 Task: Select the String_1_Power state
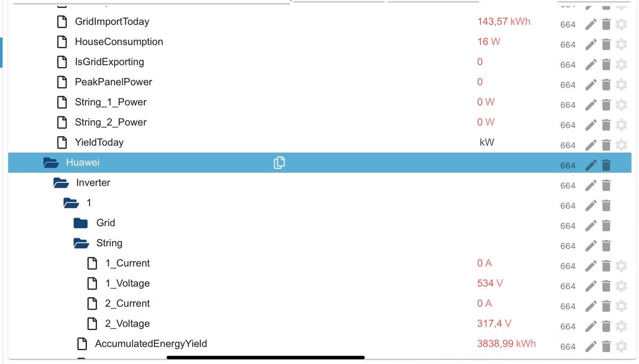[111, 102]
